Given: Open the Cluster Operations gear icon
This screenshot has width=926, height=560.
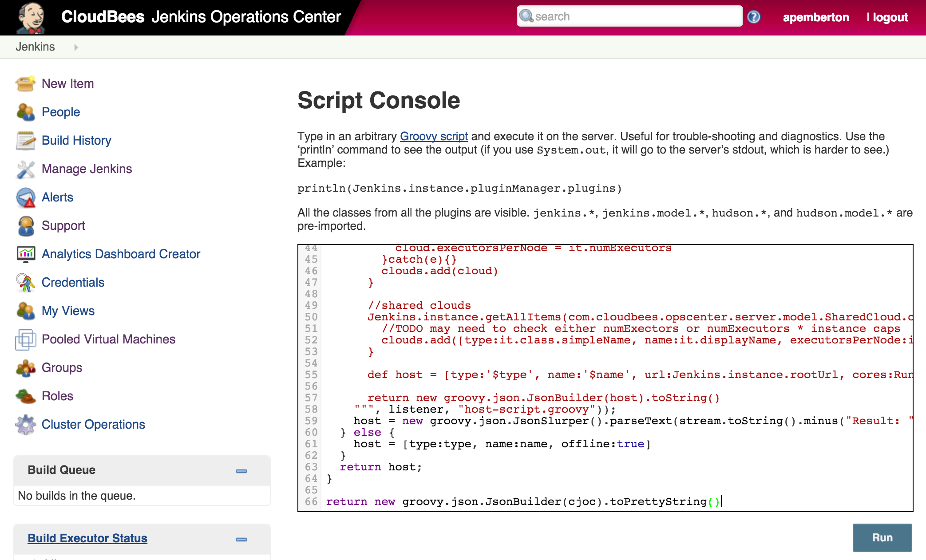Looking at the screenshot, I should tap(25, 425).
